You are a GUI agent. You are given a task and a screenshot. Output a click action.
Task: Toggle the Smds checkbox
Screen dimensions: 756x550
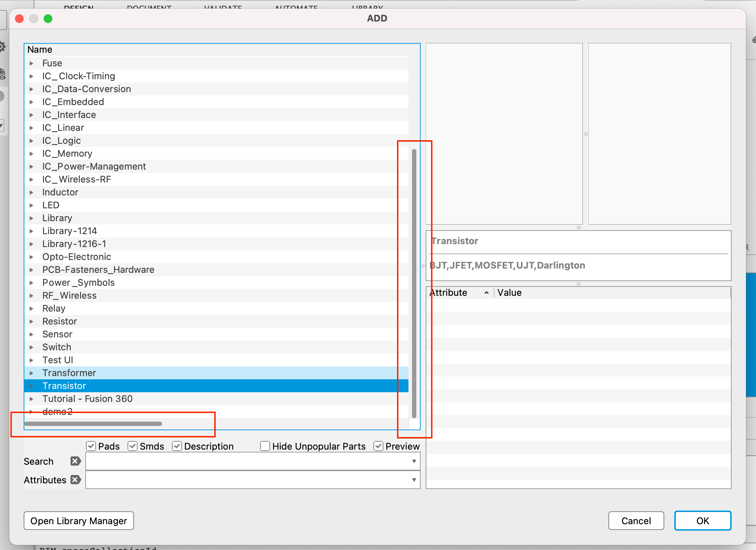click(x=133, y=446)
